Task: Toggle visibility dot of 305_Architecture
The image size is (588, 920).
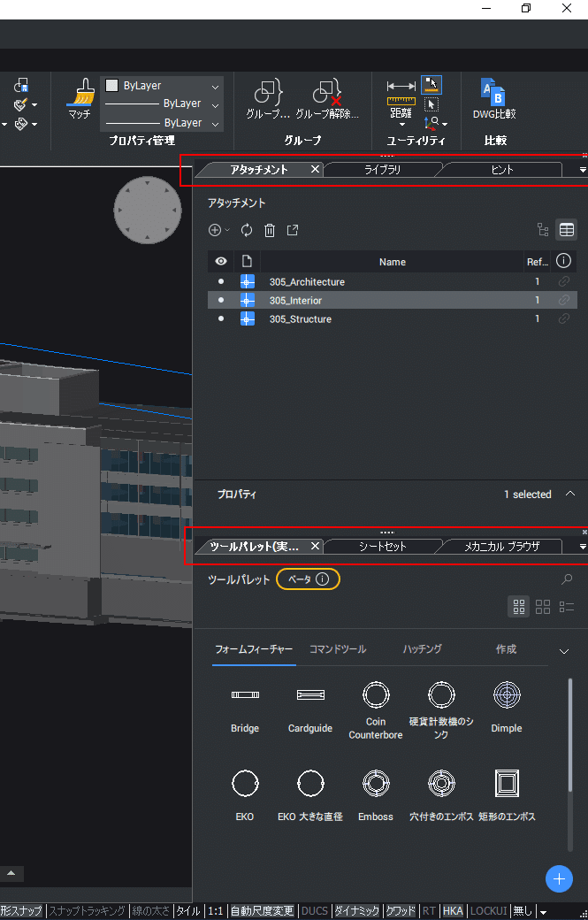Action: tap(221, 281)
